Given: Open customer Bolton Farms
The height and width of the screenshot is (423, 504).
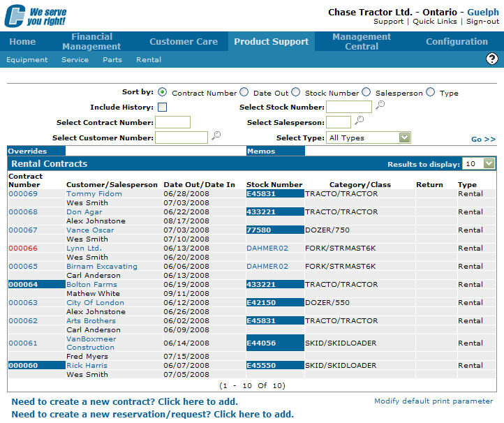Looking at the screenshot, I should tap(91, 285).
